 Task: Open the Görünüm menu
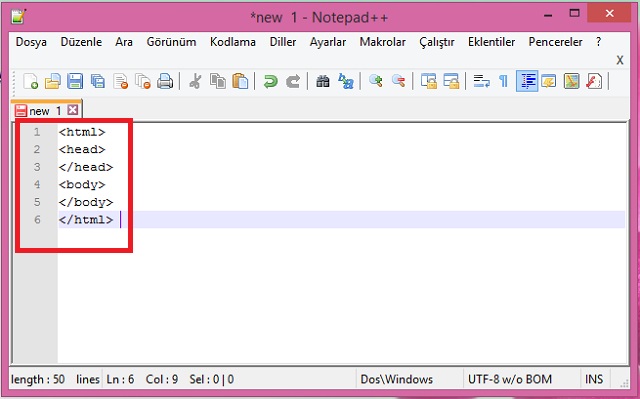pyautogui.click(x=171, y=42)
